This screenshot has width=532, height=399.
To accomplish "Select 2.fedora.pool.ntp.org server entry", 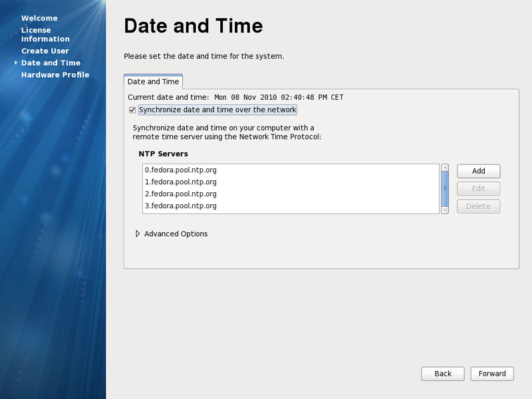I will [291, 194].
